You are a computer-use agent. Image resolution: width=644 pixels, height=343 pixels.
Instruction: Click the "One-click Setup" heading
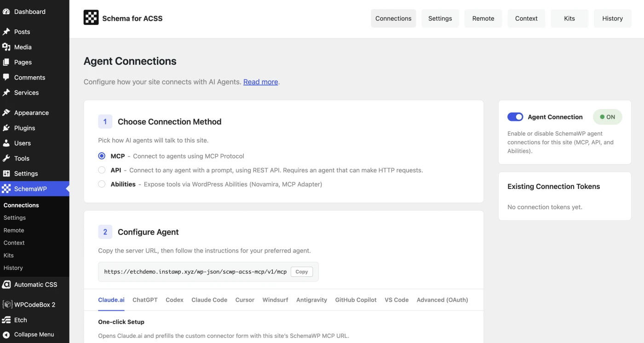pos(121,322)
